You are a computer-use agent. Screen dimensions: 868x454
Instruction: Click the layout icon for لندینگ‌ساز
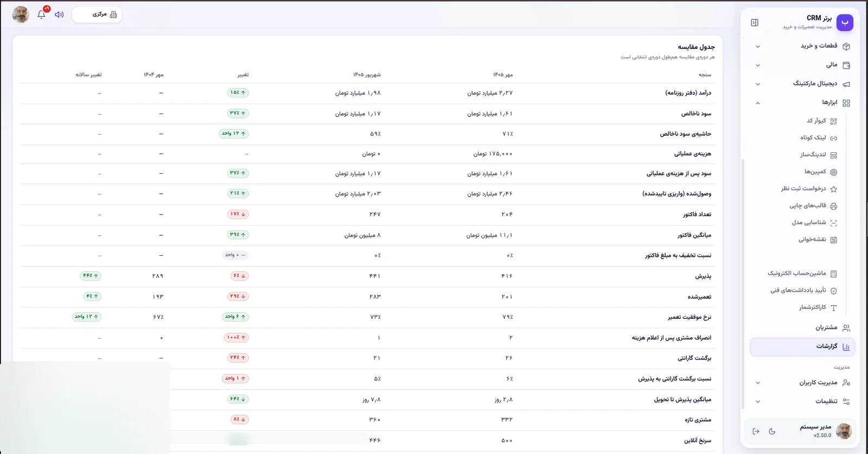click(x=834, y=155)
